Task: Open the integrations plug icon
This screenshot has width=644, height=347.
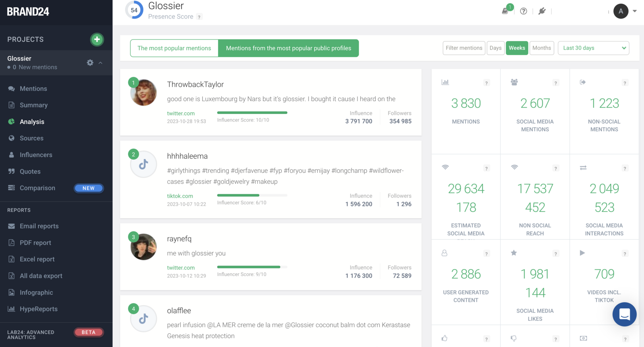Action: tap(542, 11)
